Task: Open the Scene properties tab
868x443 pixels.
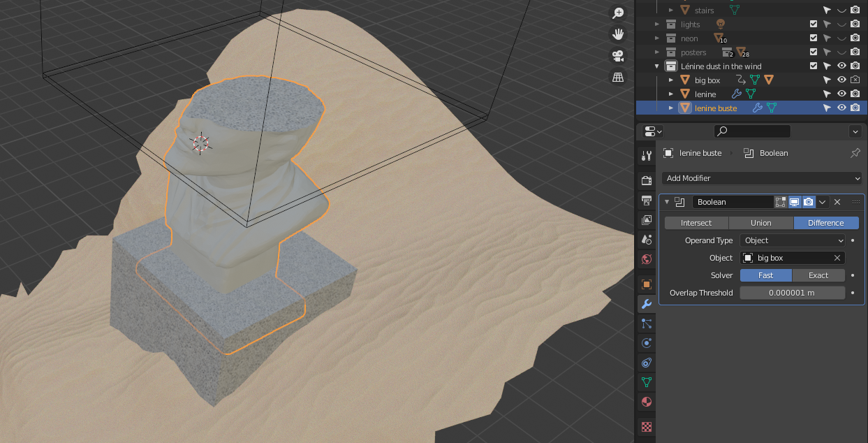Action: (647, 240)
